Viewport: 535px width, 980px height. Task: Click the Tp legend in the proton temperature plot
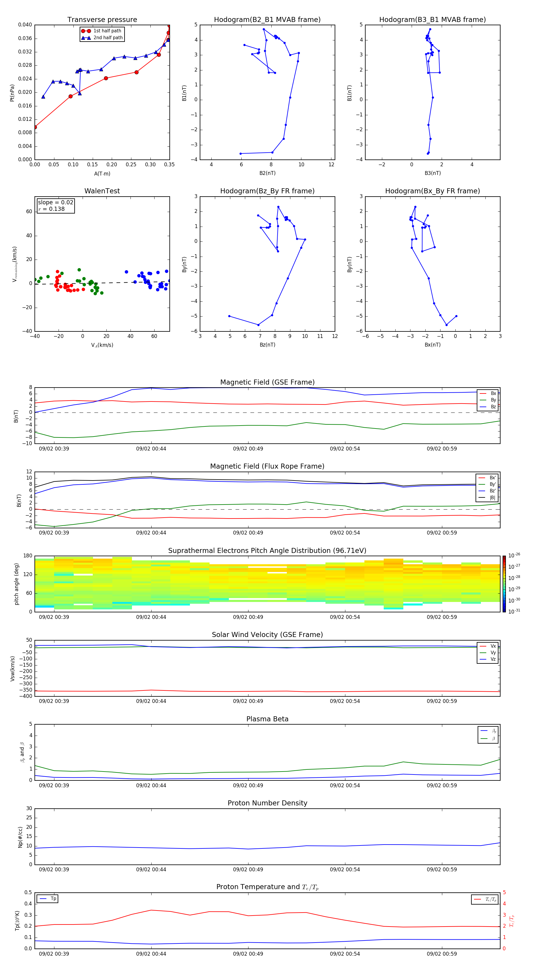coord(48,899)
